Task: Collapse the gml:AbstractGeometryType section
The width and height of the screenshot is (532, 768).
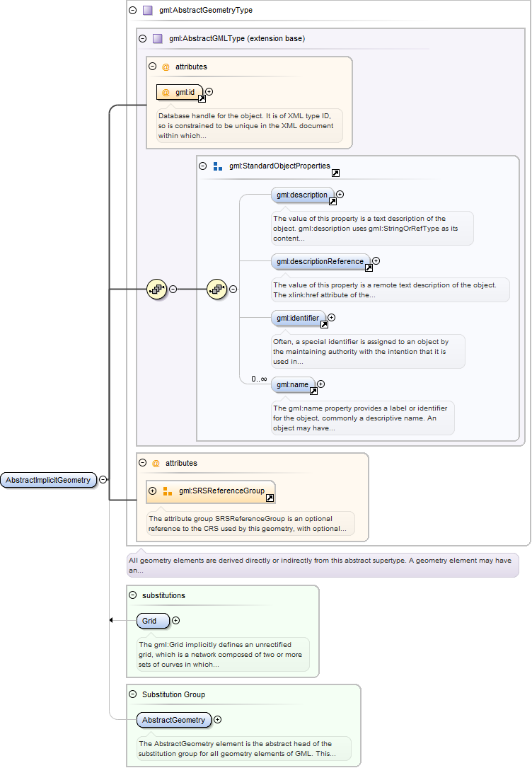Action: point(133,11)
